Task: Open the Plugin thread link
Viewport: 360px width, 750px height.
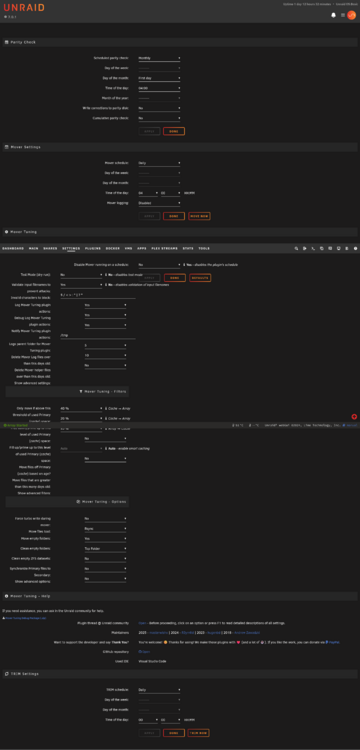Action: [x=142, y=623]
